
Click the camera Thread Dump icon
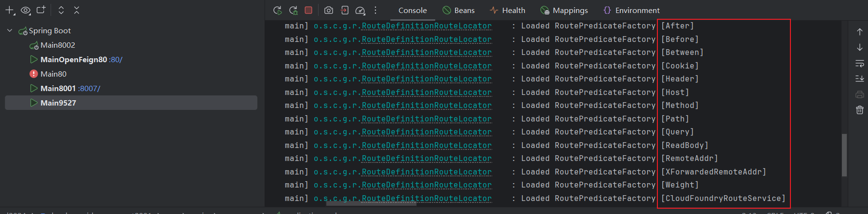click(329, 10)
